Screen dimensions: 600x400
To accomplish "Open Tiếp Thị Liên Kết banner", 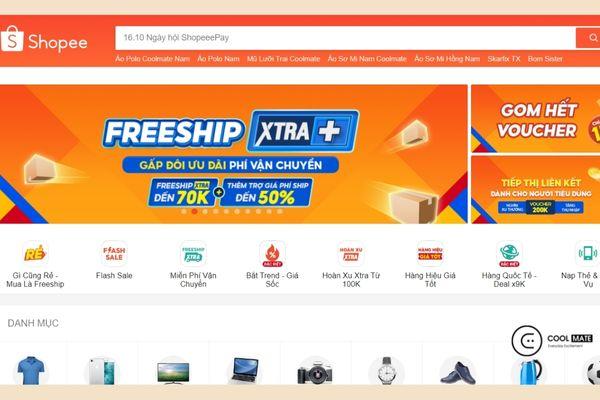I will coord(536,189).
